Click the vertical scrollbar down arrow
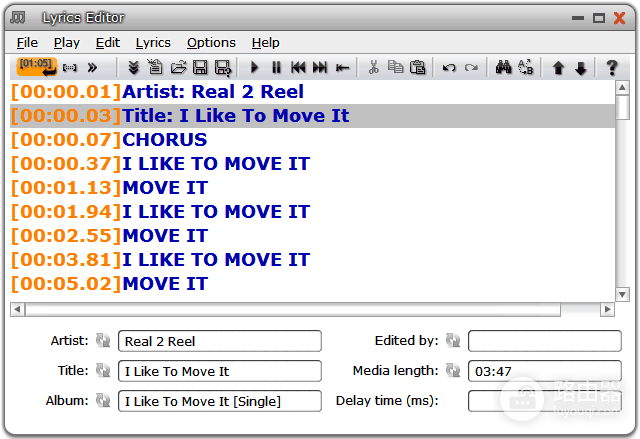Viewport: 640px width, 439px height. point(622,294)
